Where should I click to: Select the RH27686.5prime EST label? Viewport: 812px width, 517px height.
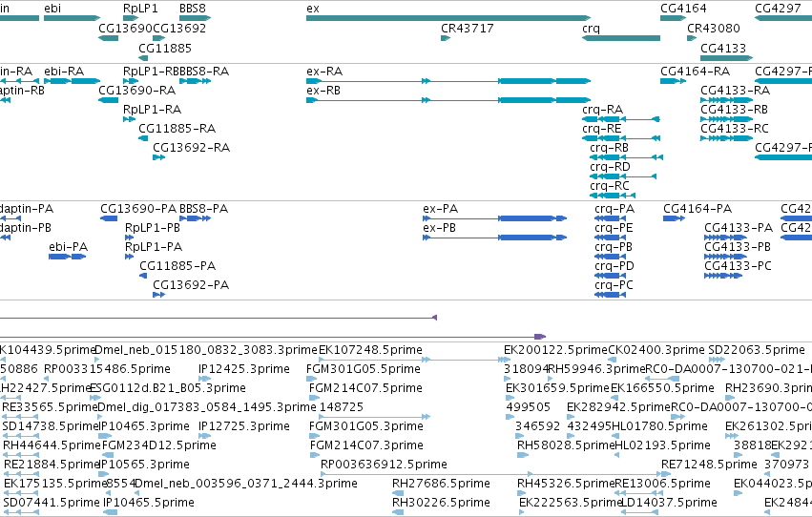[x=441, y=484]
